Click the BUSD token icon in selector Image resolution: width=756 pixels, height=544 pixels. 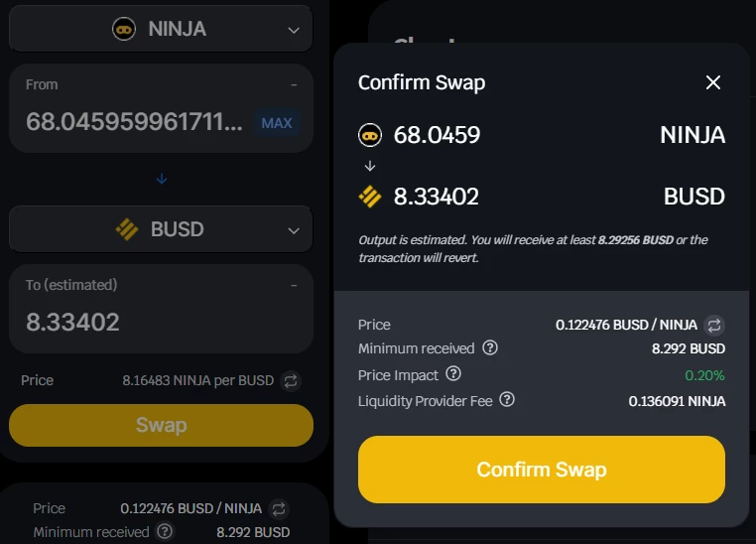tap(127, 229)
